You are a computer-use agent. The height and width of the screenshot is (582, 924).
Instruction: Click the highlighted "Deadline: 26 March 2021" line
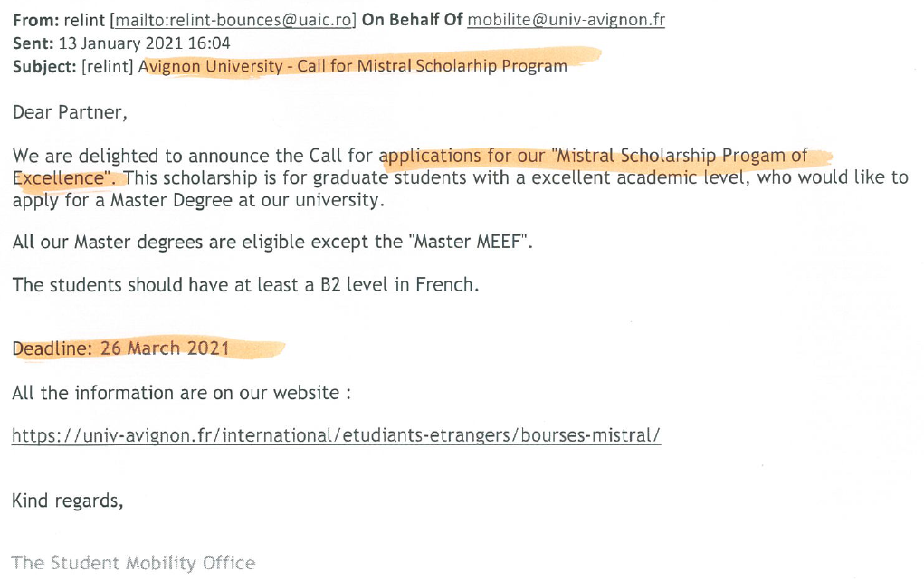click(x=120, y=348)
